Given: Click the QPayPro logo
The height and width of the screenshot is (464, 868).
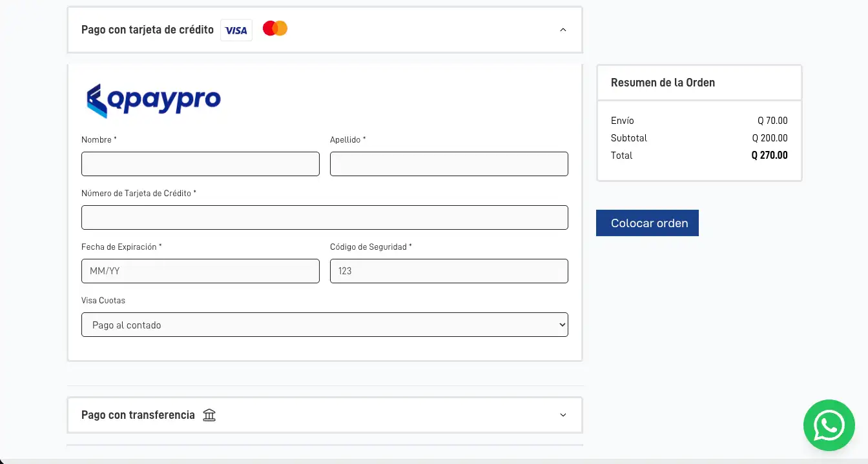Looking at the screenshot, I should 154,100.
